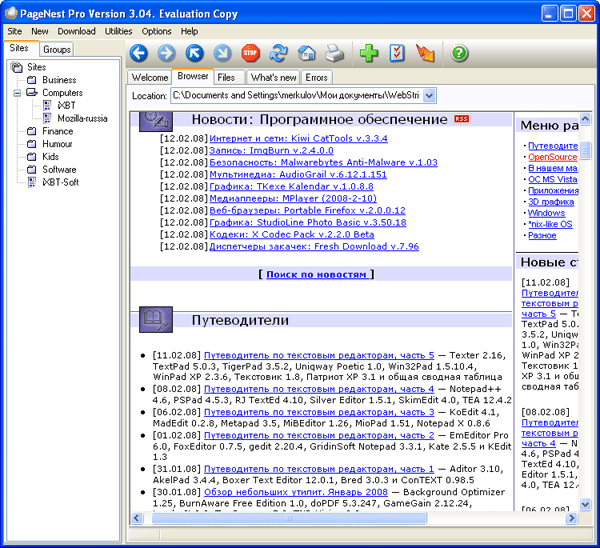Add a new site with the green plus
This screenshot has height=548, width=600.
(369, 53)
